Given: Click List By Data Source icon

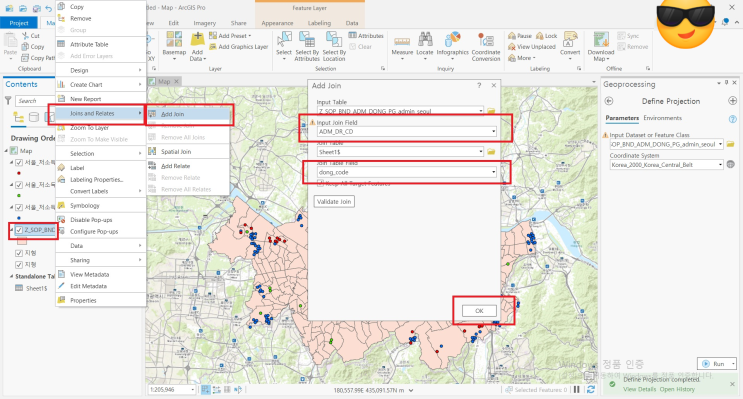Looking at the screenshot, I should pos(34,117).
